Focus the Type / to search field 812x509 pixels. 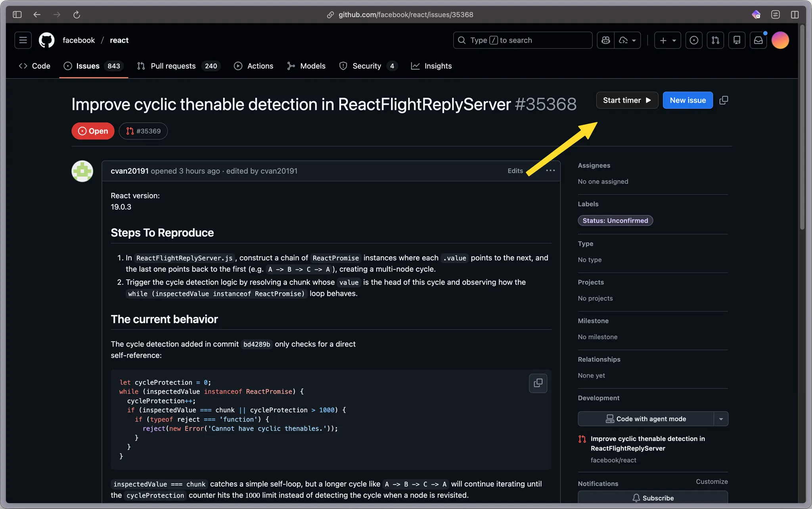[x=522, y=40]
